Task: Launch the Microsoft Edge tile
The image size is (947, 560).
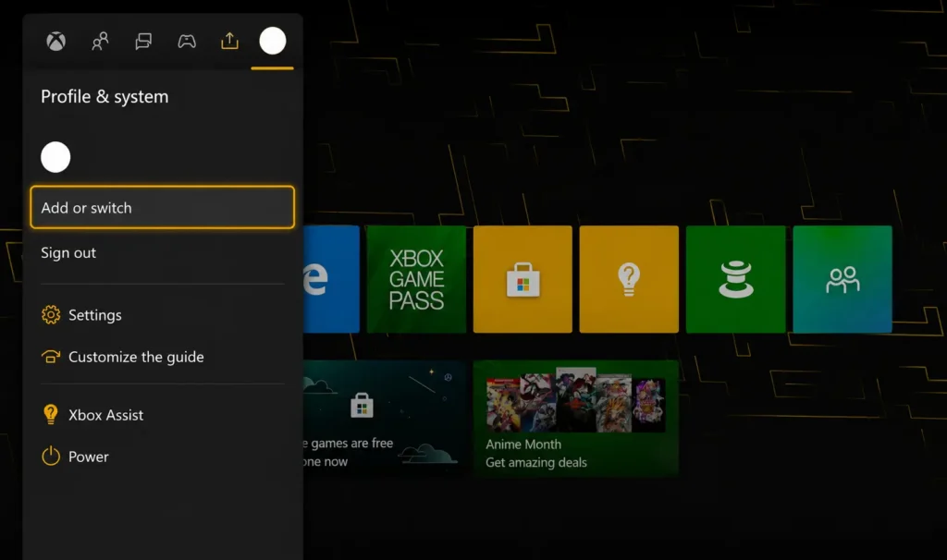Action: click(332, 279)
